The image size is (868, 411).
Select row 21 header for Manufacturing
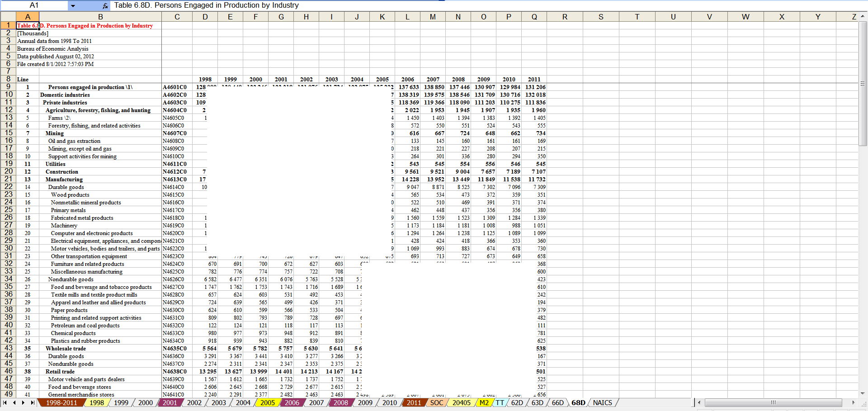8,179
